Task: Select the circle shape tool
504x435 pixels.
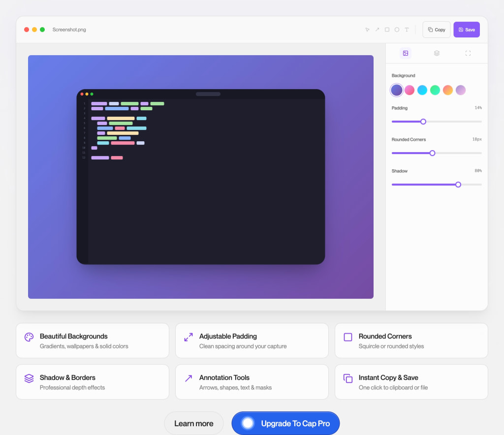Action: tap(397, 30)
